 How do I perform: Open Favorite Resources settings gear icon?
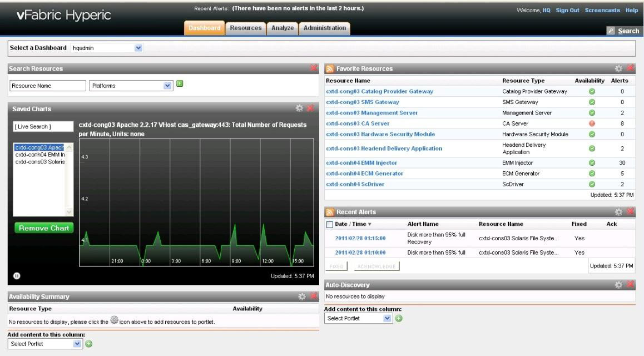[x=618, y=68]
